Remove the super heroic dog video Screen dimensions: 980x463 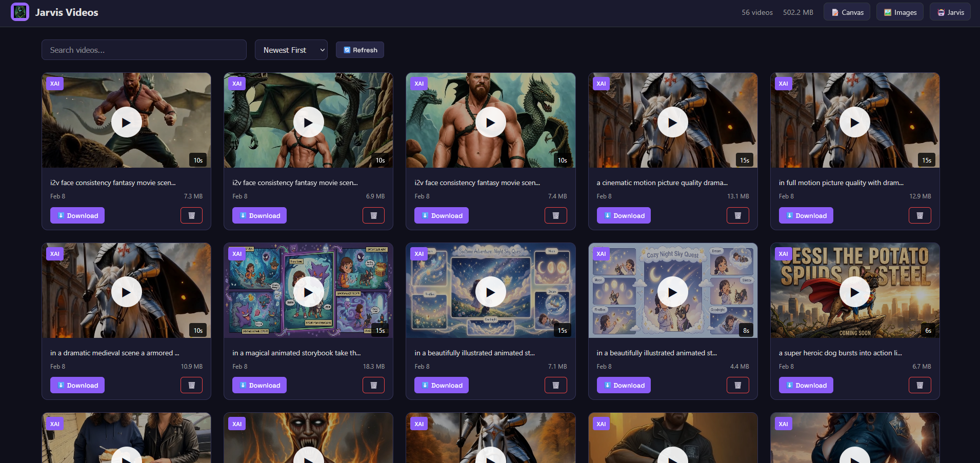(x=919, y=385)
